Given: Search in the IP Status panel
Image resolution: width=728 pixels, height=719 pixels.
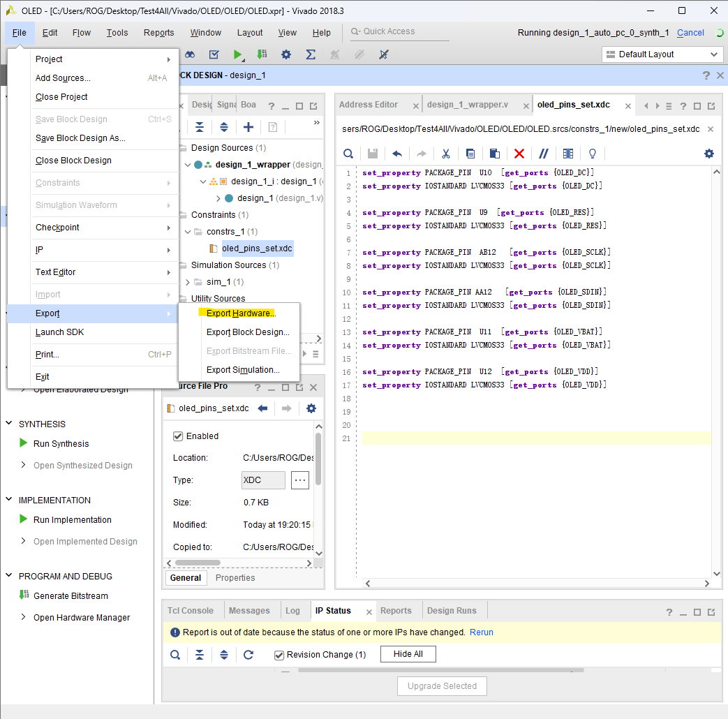Looking at the screenshot, I should click(175, 655).
